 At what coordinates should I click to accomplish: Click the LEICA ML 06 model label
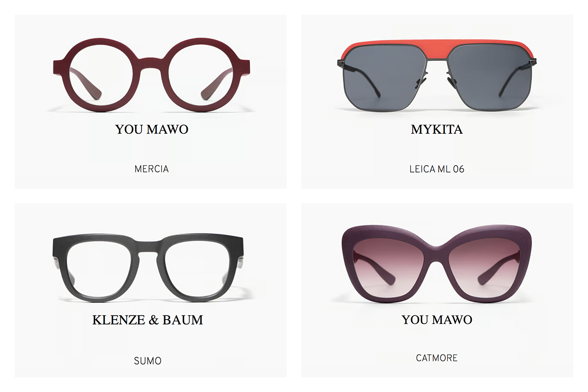click(x=437, y=169)
